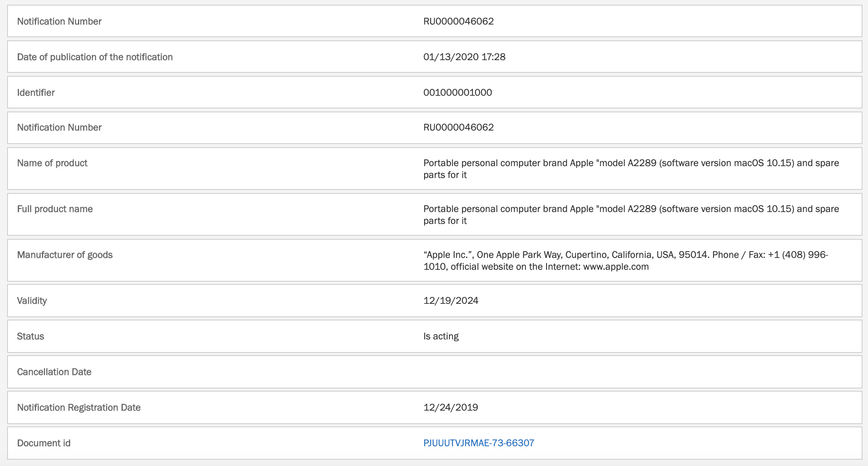Click the Date of publication label

tap(95, 57)
